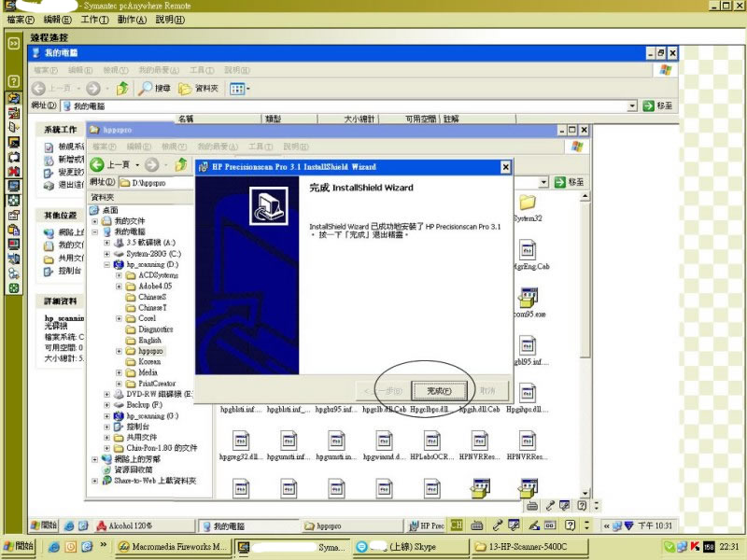Click scroll-up arrow of hppspro file list
747x560 pixels.
585,196
